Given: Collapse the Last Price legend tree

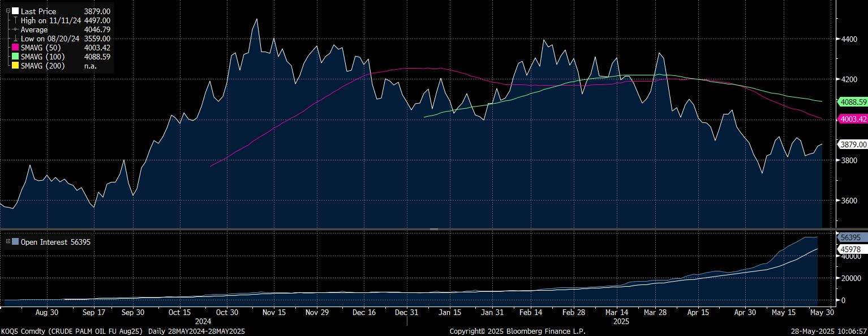Looking at the screenshot, I should (x=8, y=11).
